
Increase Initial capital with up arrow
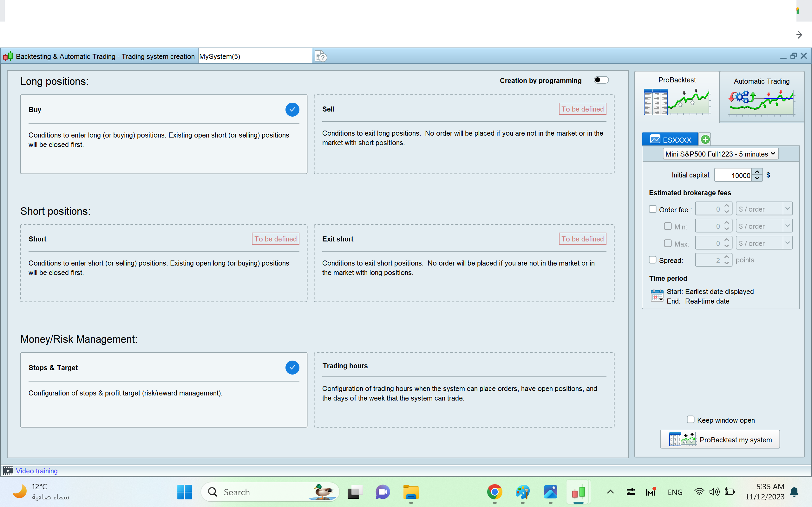coord(757,172)
